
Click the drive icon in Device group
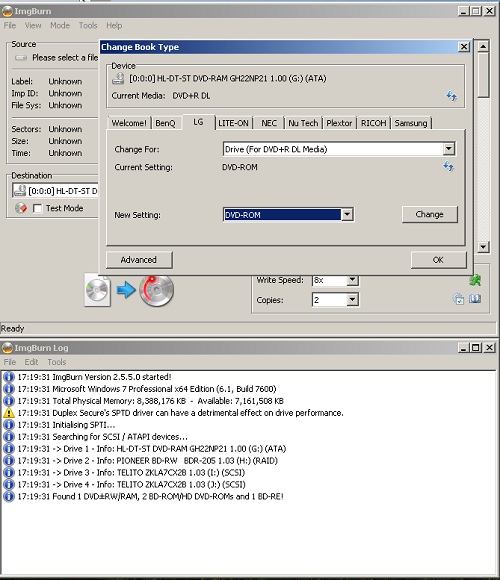118,78
